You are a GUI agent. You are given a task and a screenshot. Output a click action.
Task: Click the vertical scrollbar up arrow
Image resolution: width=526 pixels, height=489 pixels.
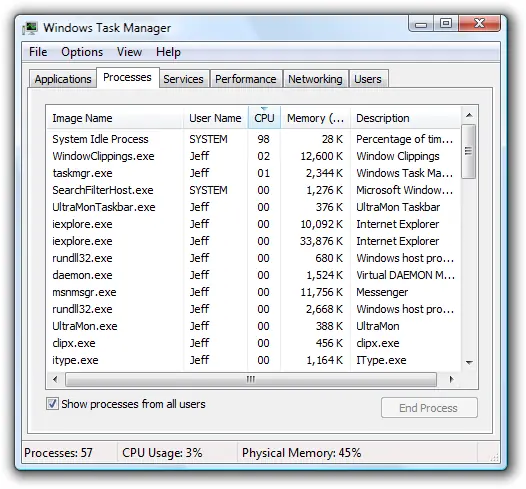pos(469,116)
